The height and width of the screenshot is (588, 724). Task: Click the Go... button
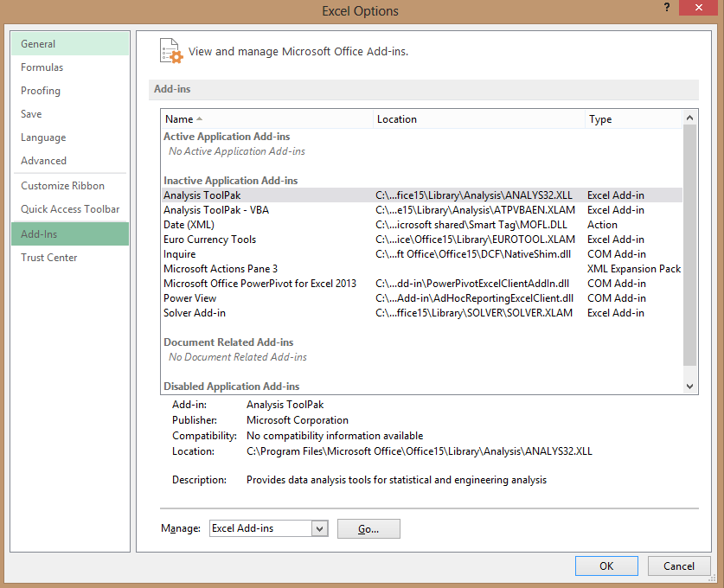pos(368,529)
